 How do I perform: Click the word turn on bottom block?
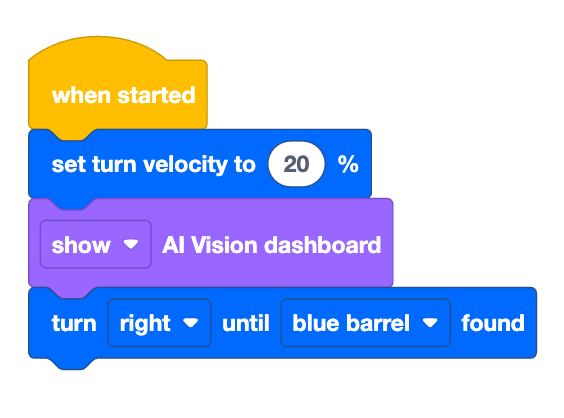point(74,323)
